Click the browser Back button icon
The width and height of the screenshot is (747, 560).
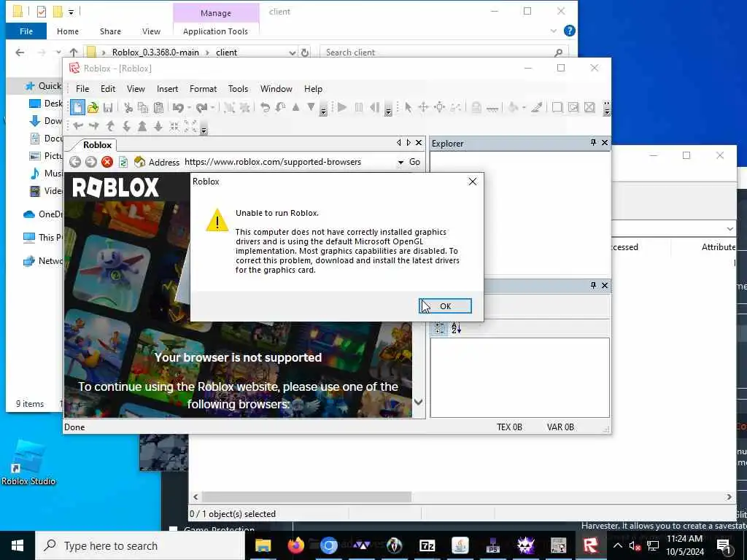coord(75,162)
